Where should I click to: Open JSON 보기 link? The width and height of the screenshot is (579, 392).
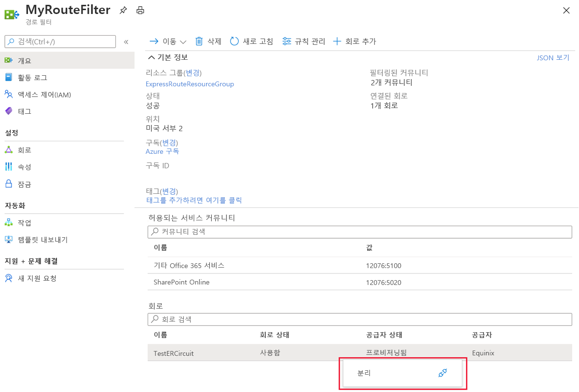click(x=553, y=57)
